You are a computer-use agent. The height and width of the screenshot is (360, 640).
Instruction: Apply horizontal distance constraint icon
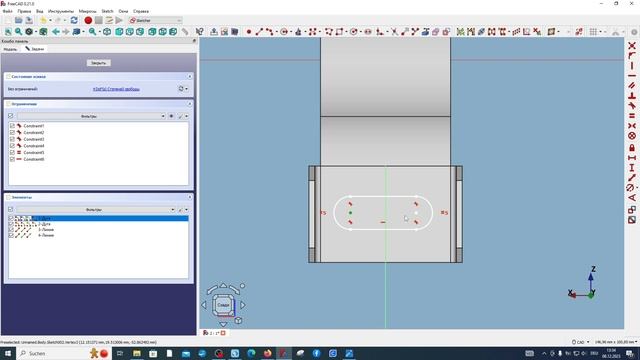(632, 158)
